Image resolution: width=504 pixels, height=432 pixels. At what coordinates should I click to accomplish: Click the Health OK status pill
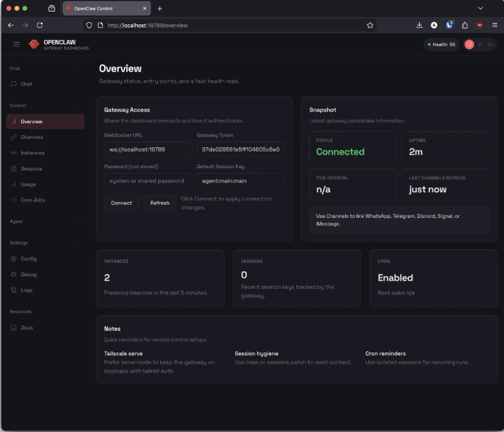[442, 44]
